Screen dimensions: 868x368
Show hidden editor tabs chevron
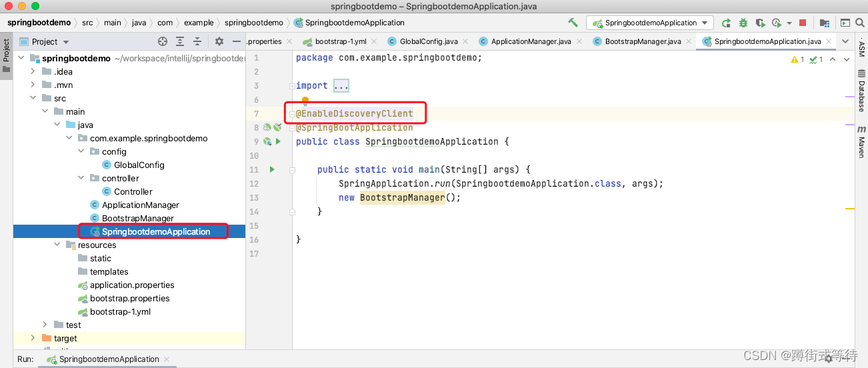click(845, 41)
